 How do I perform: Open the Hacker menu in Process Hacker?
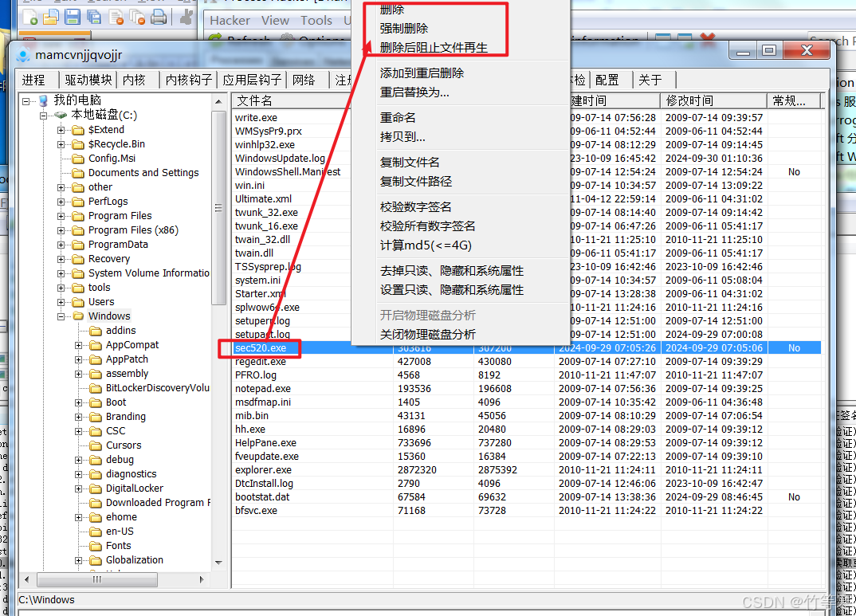coord(230,21)
